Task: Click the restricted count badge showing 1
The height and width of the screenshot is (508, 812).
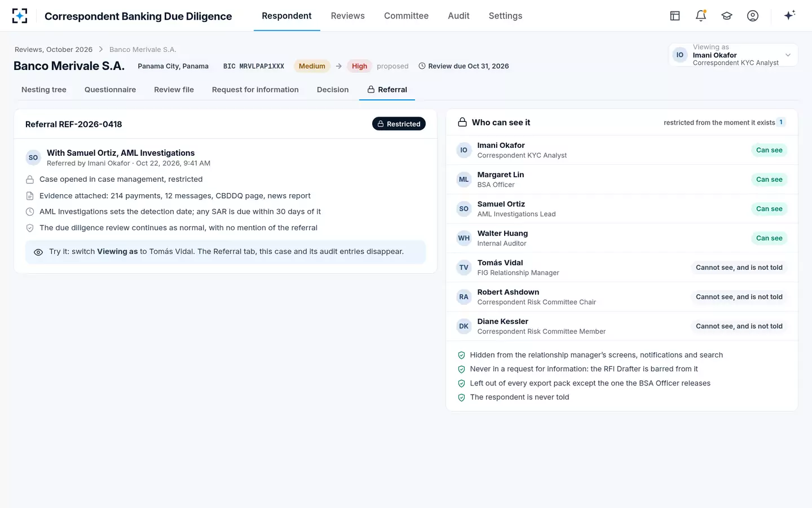Action: pyautogui.click(x=781, y=122)
